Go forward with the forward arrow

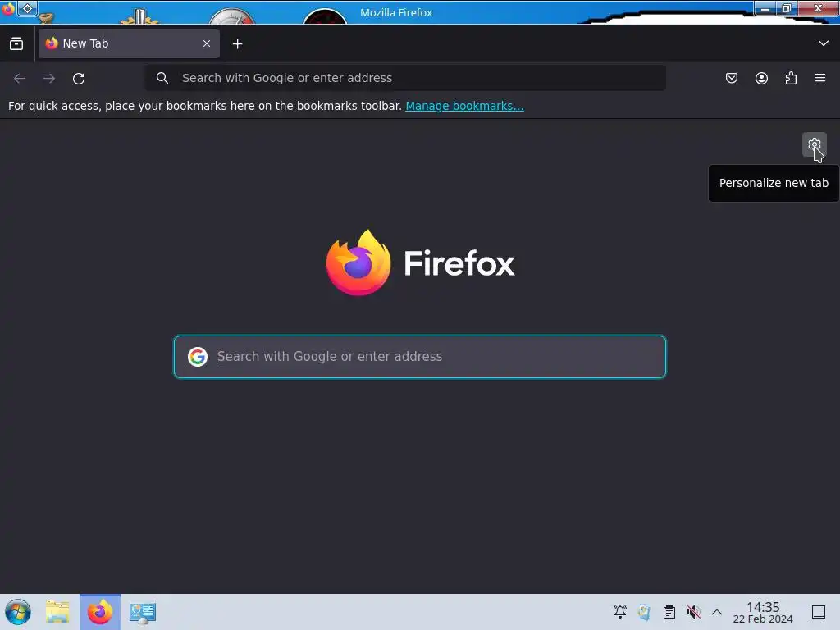(x=49, y=78)
